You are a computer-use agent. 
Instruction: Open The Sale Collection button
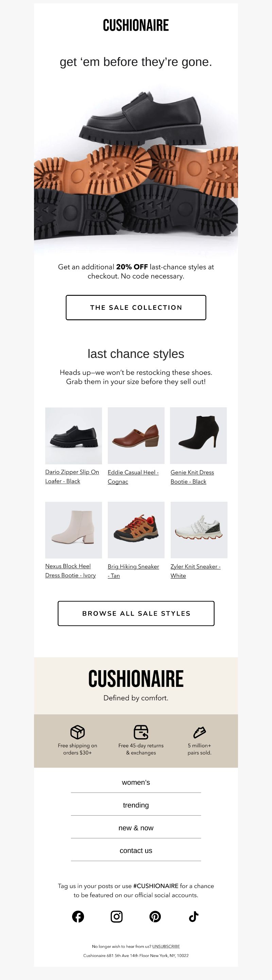point(136,307)
